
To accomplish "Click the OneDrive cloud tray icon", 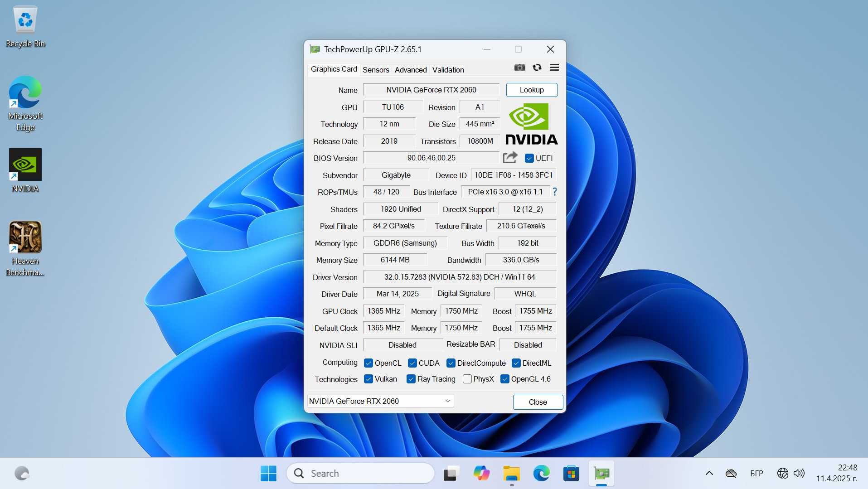I will 731,473.
